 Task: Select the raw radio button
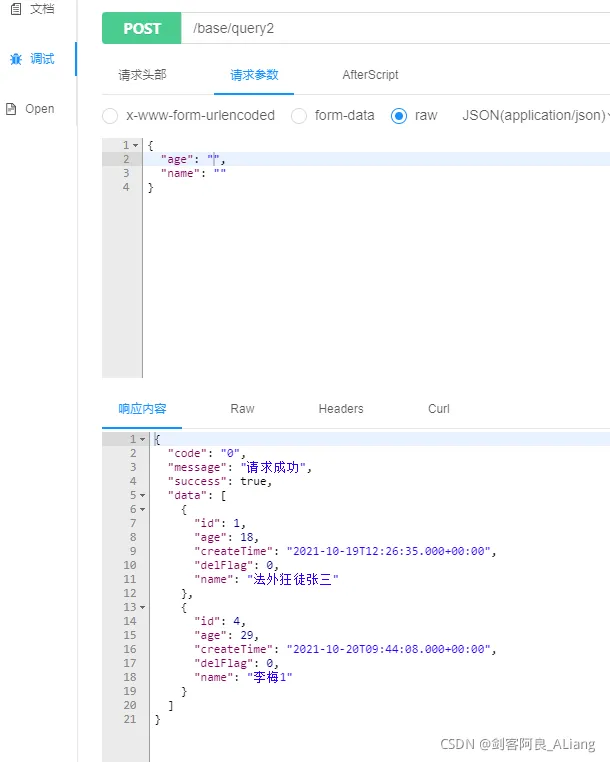click(x=399, y=116)
